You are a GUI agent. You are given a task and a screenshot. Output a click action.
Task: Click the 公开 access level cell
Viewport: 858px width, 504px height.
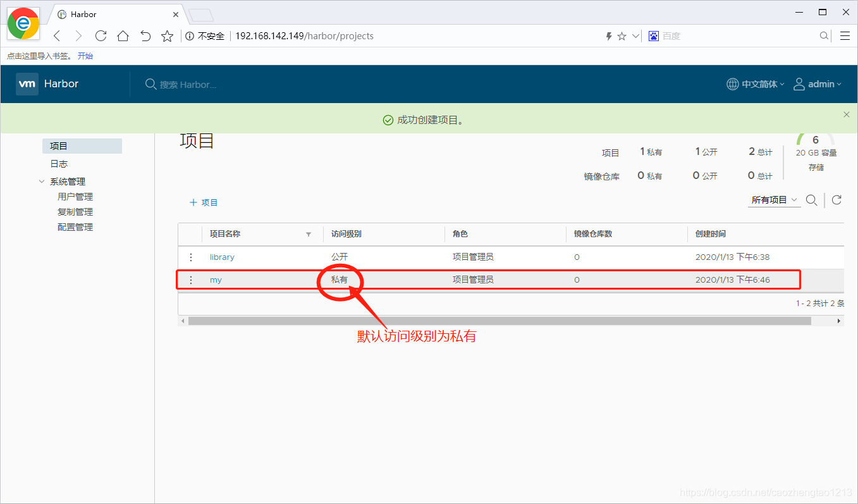pos(340,257)
